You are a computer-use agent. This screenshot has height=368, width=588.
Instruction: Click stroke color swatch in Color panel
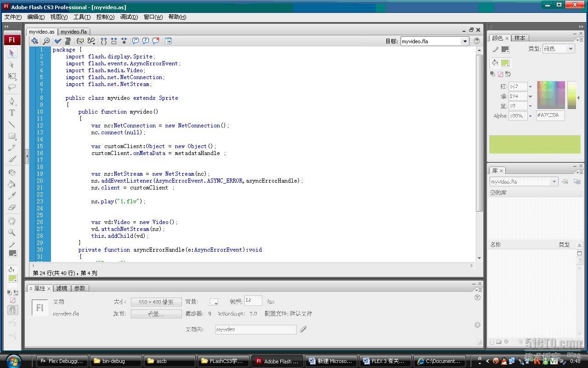[504, 49]
